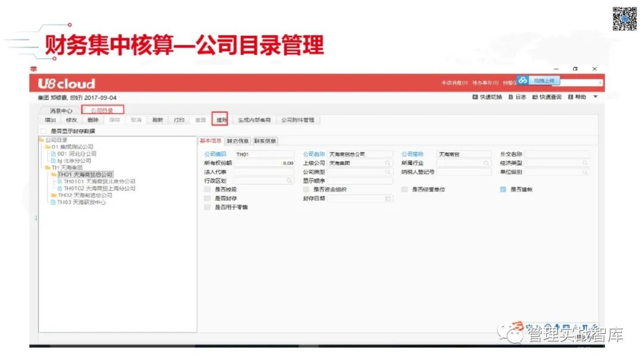This screenshot has height=363, width=644.
Task: Click the 保存 toolbar button
Action: pyautogui.click(x=114, y=120)
